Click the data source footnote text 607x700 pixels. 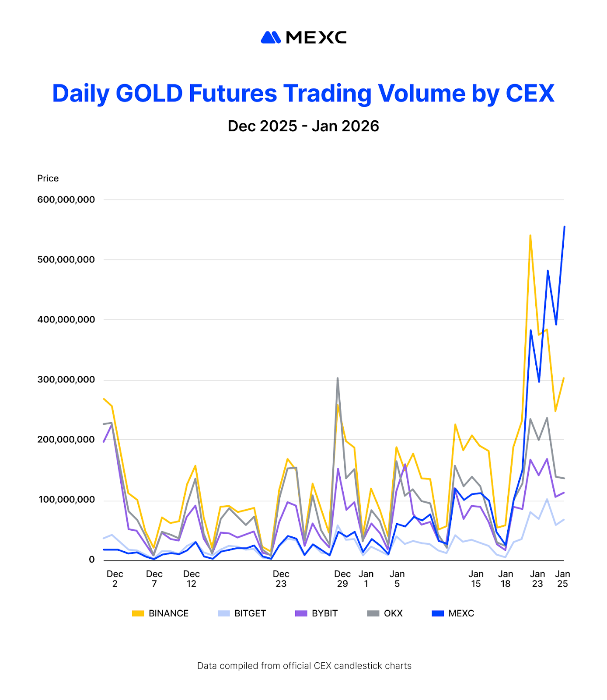coord(304,666)
